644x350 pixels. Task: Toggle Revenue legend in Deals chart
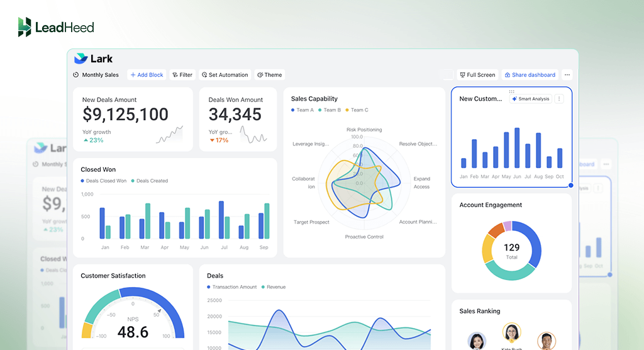pyautogui.click(x=273, y=286)
